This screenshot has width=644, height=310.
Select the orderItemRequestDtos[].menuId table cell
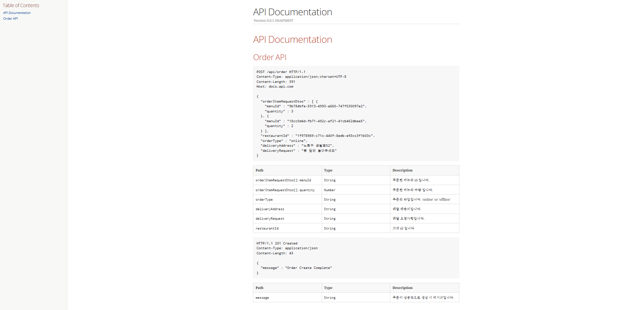click(283, 180)
